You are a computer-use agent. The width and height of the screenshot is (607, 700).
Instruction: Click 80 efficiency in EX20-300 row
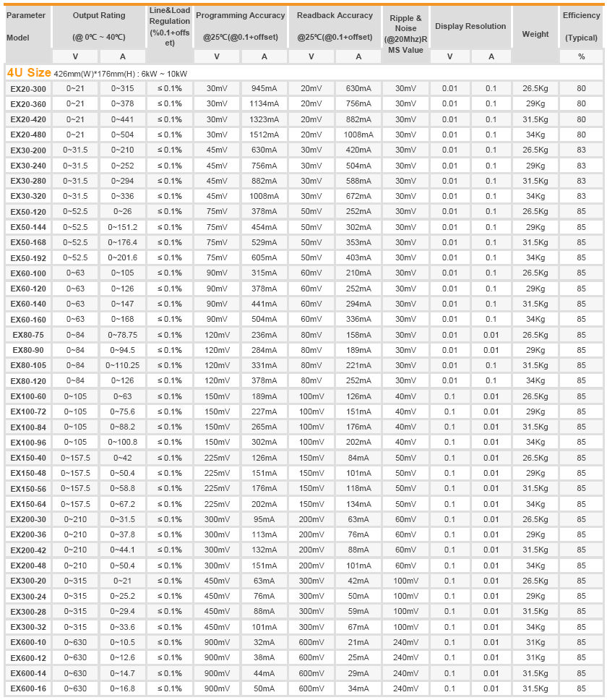click(x=581, y=88)
